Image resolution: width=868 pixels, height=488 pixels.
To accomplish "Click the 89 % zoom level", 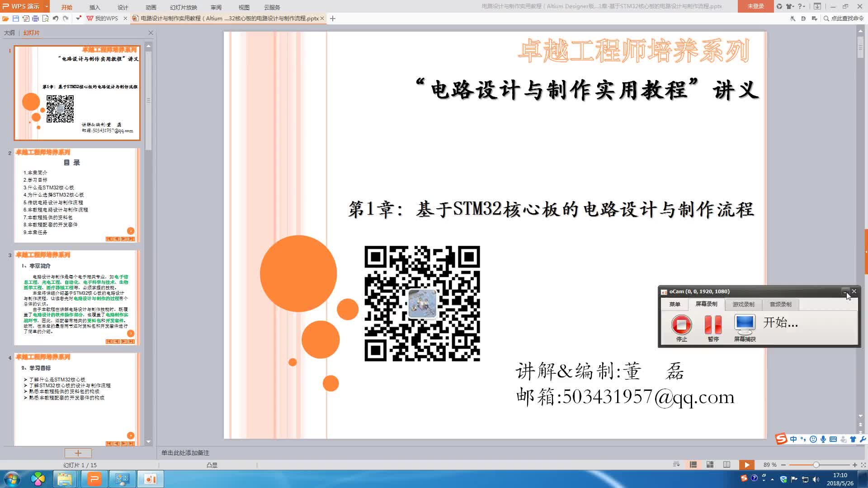I will 770,465.
